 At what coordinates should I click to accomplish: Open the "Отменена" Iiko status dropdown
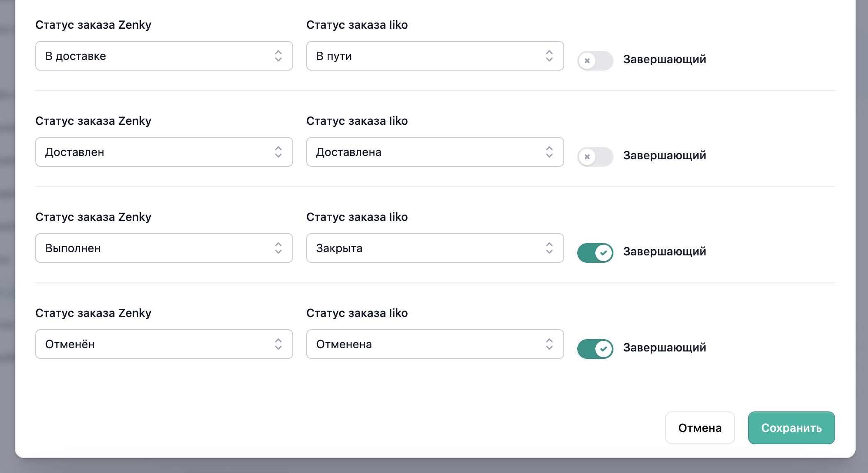pyautogui.click(x=435, y=344)
